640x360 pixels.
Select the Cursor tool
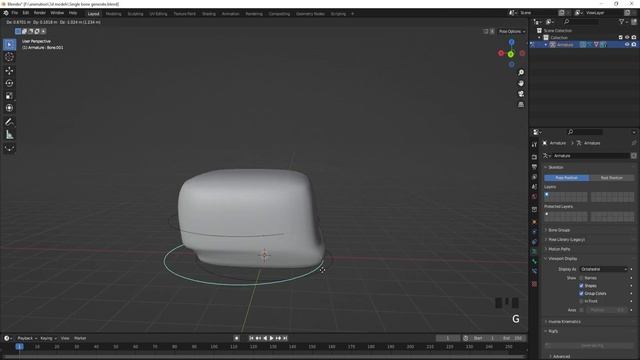pos(9,57)
